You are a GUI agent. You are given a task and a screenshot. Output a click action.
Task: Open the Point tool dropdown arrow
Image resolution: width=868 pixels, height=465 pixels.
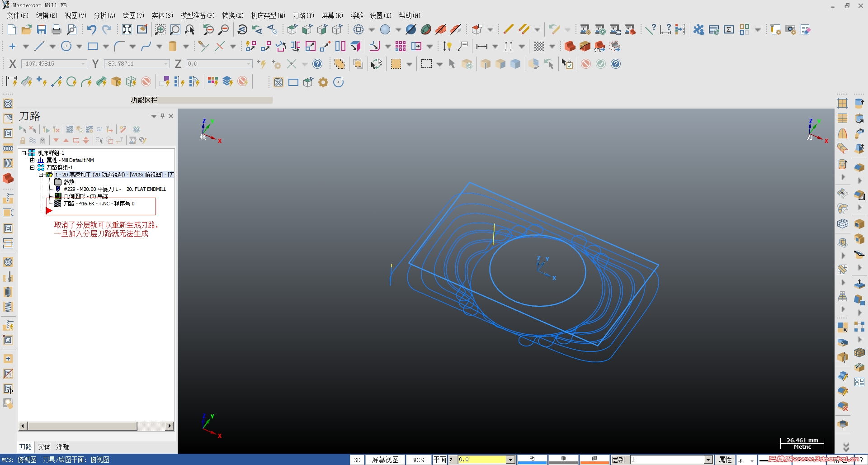26,47
